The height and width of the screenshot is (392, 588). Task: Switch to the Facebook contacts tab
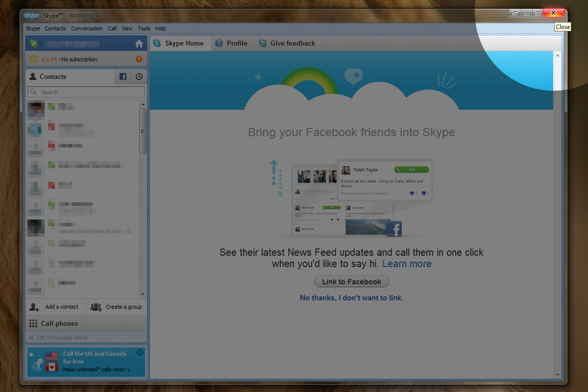pos(123,76)
